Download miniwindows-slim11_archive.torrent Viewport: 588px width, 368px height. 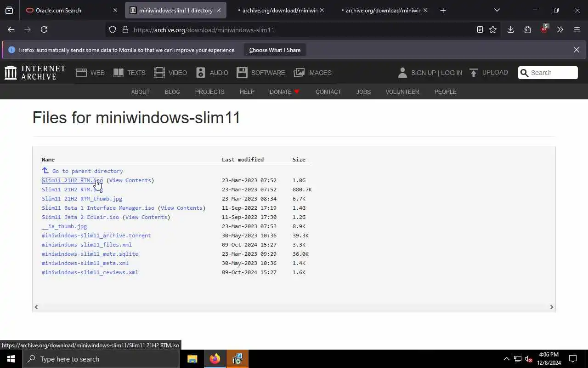tap(96, 236)
